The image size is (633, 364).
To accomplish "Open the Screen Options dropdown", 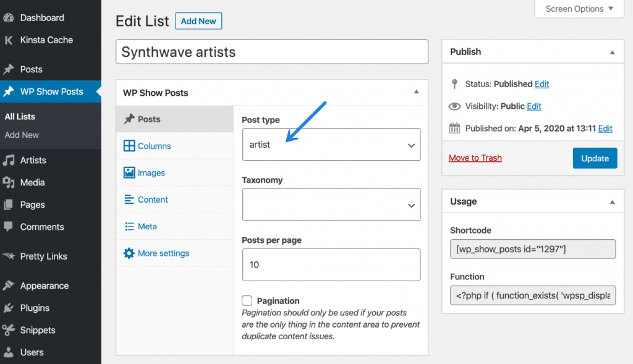I will 579,9.
